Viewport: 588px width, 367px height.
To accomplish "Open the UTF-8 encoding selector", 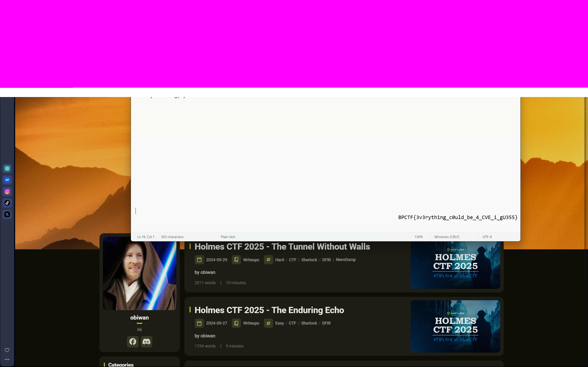I will coord(487,237).
